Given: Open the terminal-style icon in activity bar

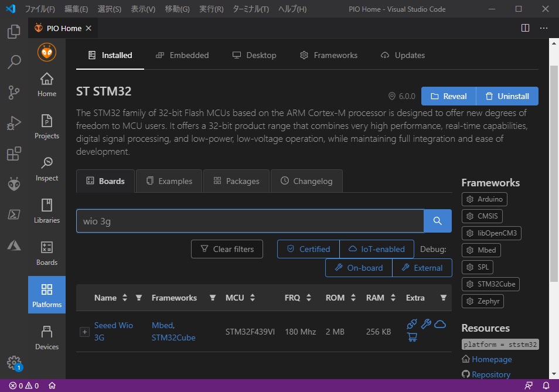Looking at the screenshot, I should click(x=14, y=214).
